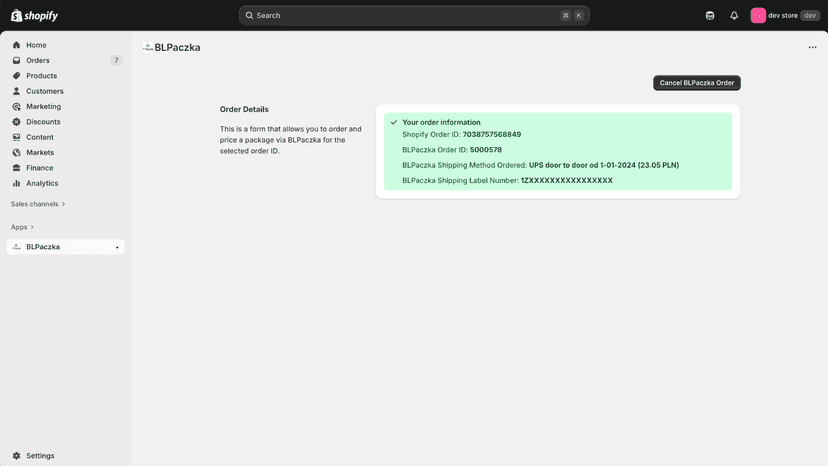Go to Products in sidebar
The height and width of the screenshot is (466, 828).
[x=66, y=76]
